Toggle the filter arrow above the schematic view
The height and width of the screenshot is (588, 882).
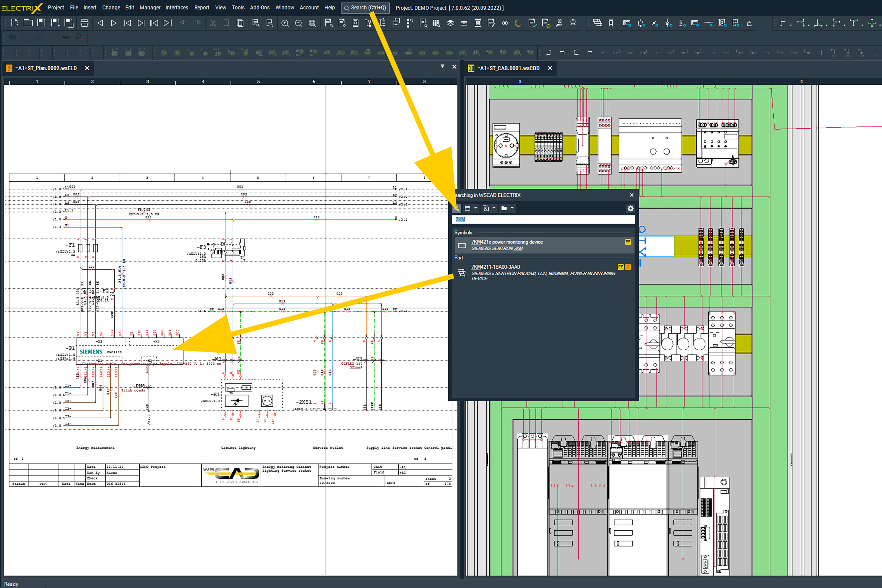[443, 66]
